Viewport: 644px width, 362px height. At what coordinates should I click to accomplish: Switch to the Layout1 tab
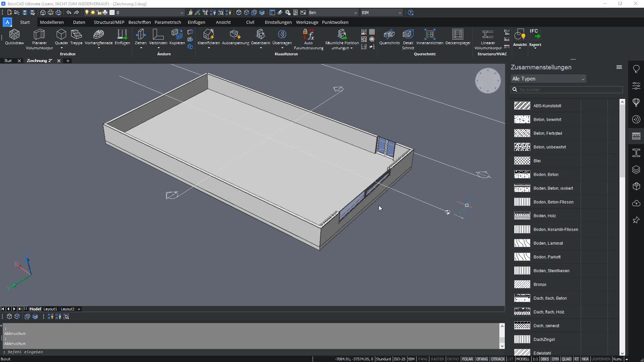coord(50,309)
